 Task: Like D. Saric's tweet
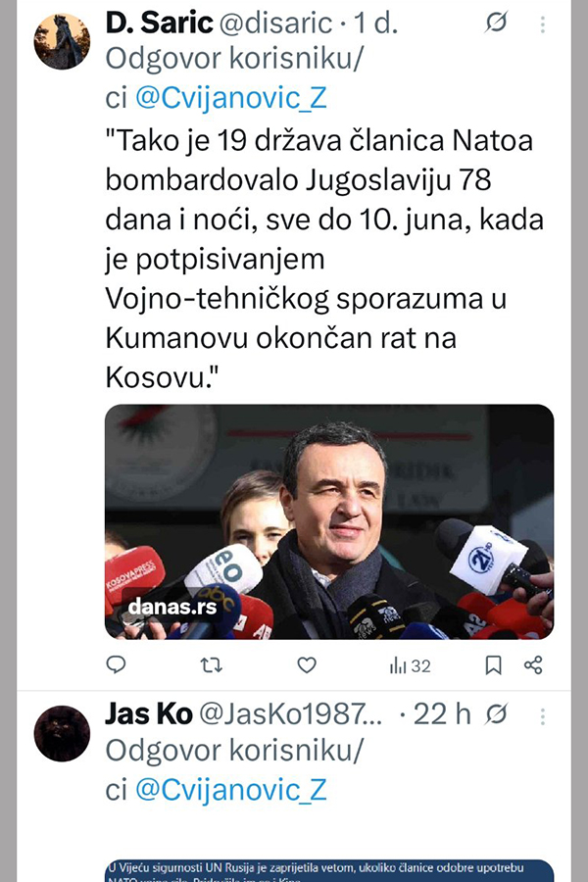pyautogui.click(x=307, y=665)
